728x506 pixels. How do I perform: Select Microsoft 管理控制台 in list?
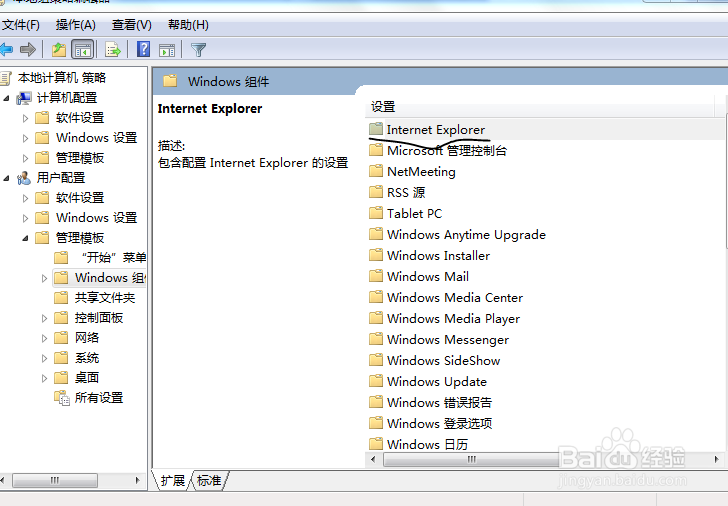[447, 150]
